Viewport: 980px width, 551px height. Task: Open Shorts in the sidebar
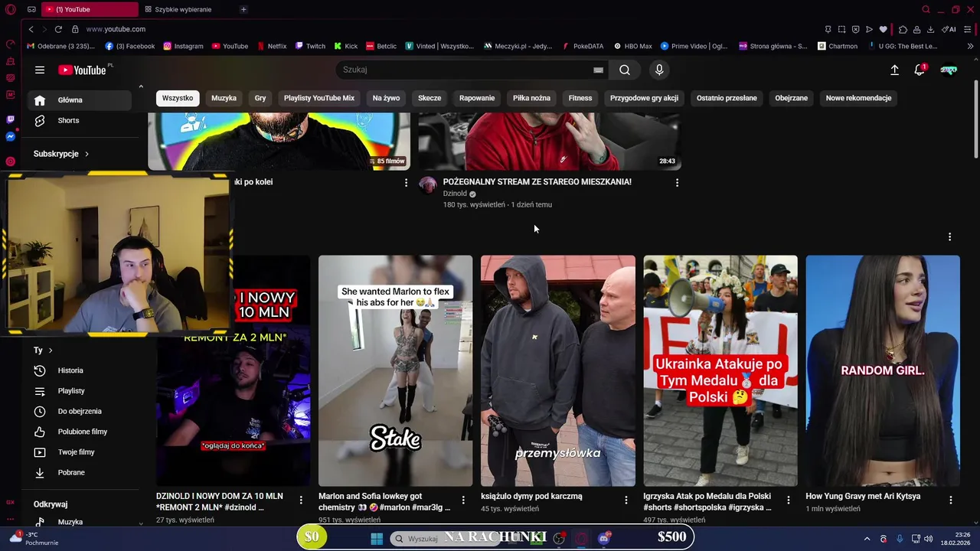[80, 120]
